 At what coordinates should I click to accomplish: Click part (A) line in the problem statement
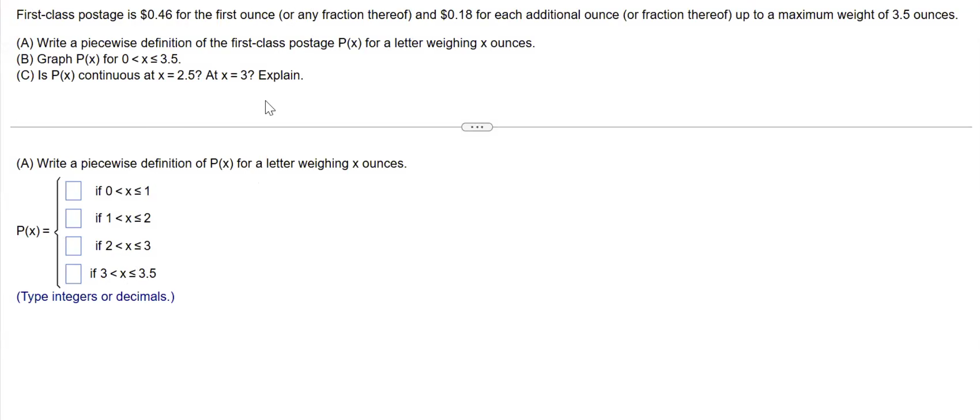pos(276,43)
